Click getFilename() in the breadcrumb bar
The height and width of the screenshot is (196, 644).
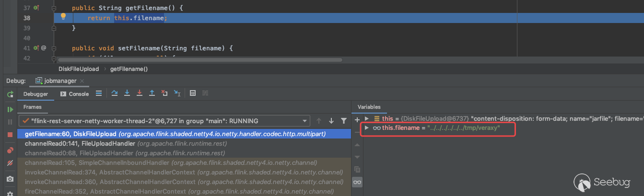pos(129,69)
